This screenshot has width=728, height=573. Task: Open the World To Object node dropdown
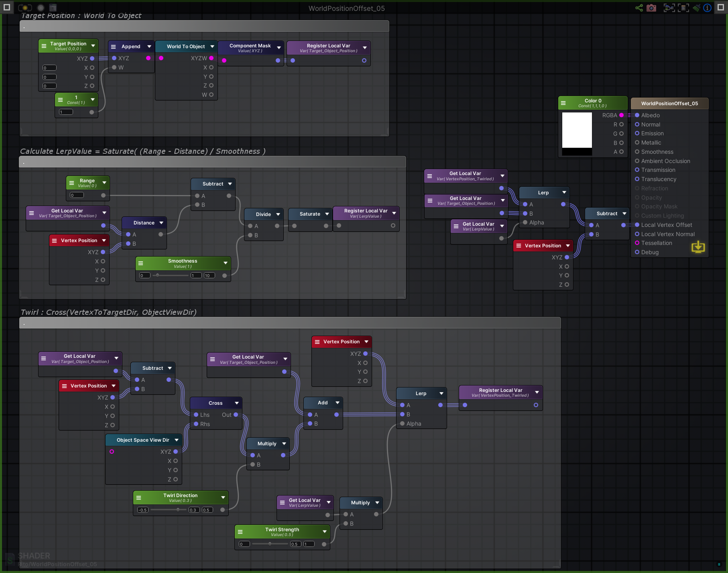click(x=212, y=46)
